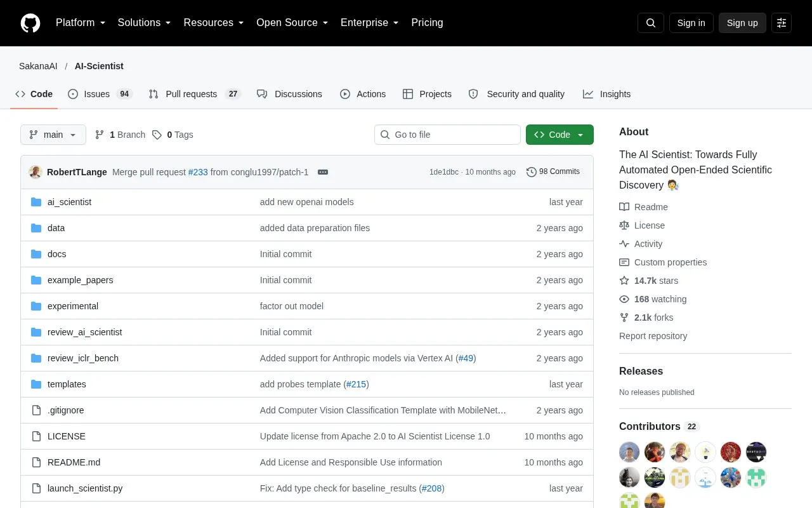The width and height of the screenshot is (812, 508).
Task: Click the GitHub logo icon
Action: (30, 23)
